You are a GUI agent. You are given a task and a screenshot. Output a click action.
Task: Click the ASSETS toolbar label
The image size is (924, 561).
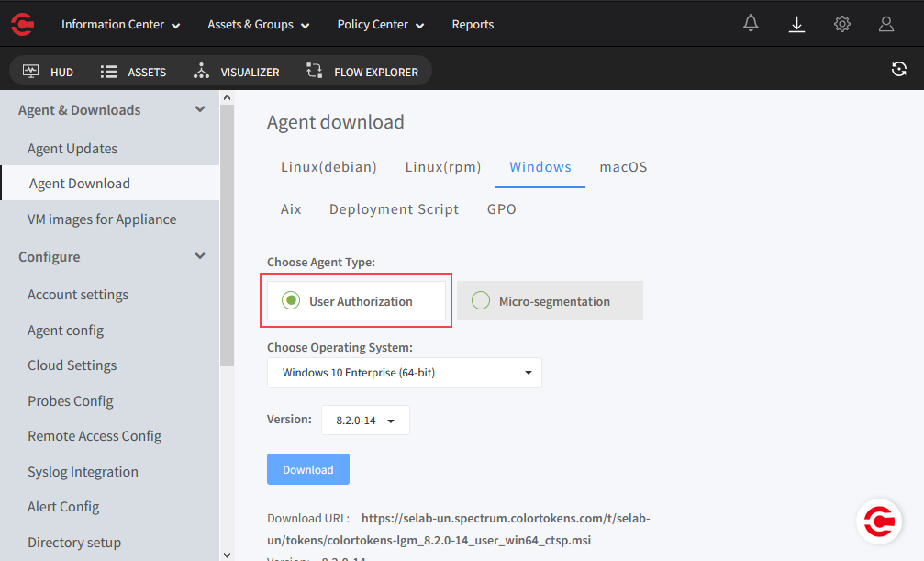[x=147, y=72]
